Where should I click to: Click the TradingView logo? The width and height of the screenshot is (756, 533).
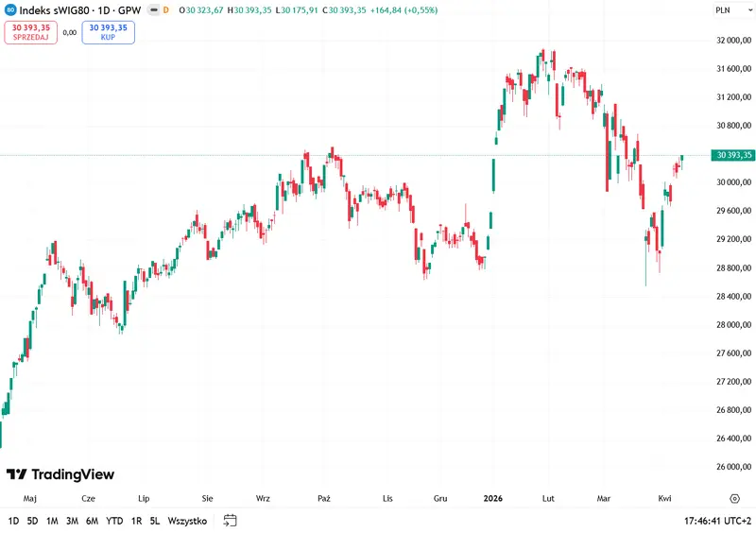pyautogui.click(x=60, y=474)
